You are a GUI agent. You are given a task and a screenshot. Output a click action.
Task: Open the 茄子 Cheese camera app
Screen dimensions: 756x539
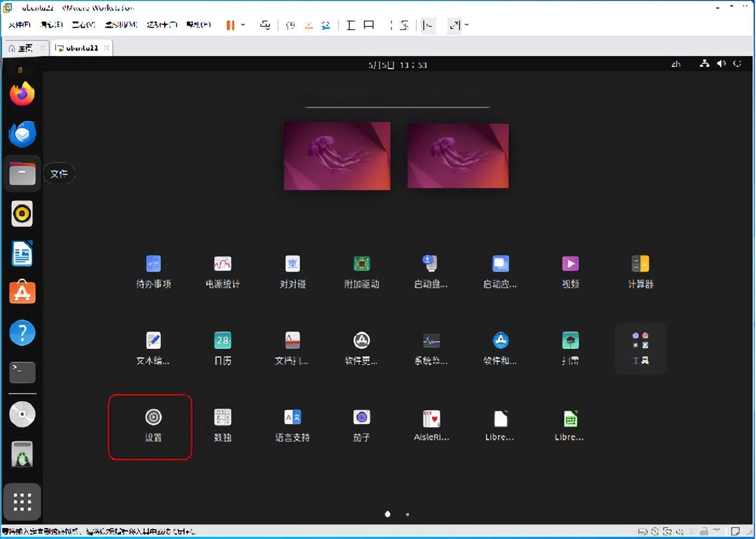(x=361, y=426)
